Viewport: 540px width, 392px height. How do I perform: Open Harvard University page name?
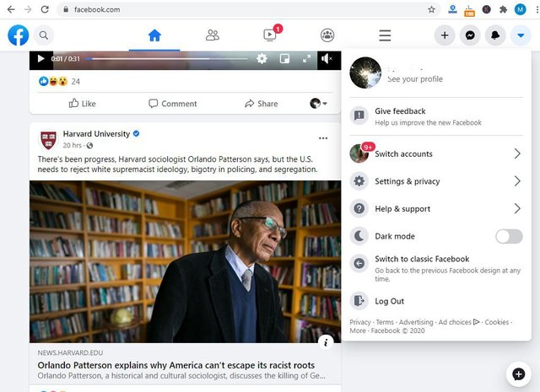coord(96,134)
